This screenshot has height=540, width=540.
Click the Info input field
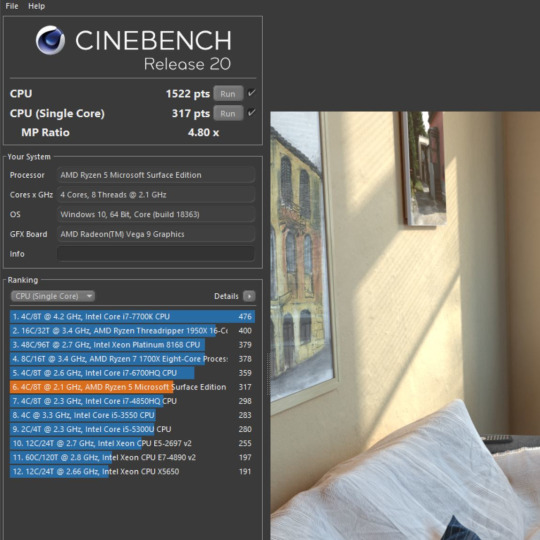click(156, 254)
